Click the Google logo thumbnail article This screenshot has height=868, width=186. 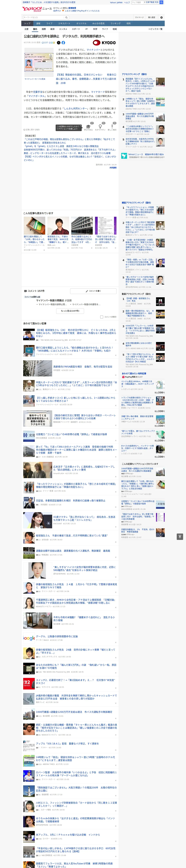pos(29,638)
